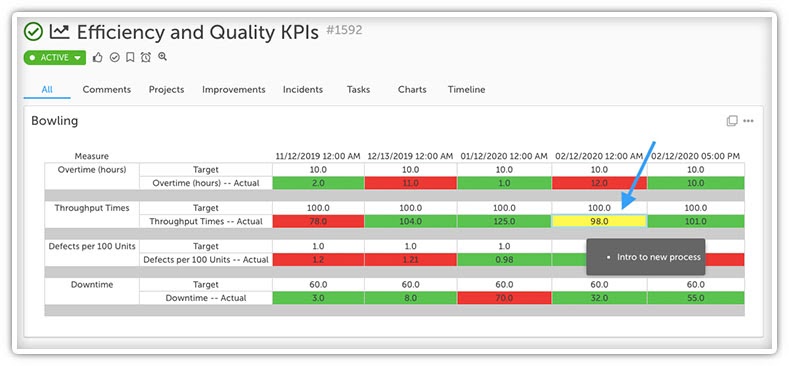Screen dimensions: 789x366
Task: Click the thumbs-up like icon
Action: point(98,57)
